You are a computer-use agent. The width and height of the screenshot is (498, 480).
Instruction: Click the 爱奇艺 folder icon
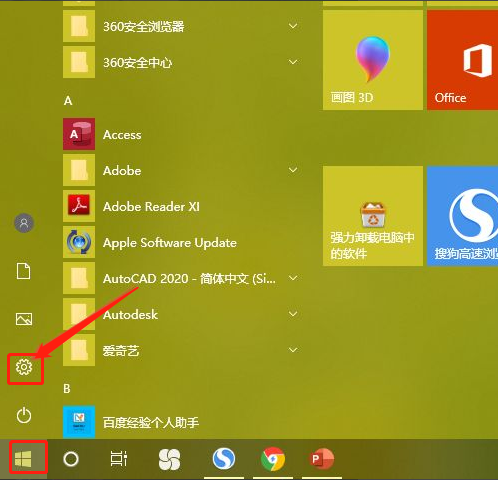(x=79, y=350)
